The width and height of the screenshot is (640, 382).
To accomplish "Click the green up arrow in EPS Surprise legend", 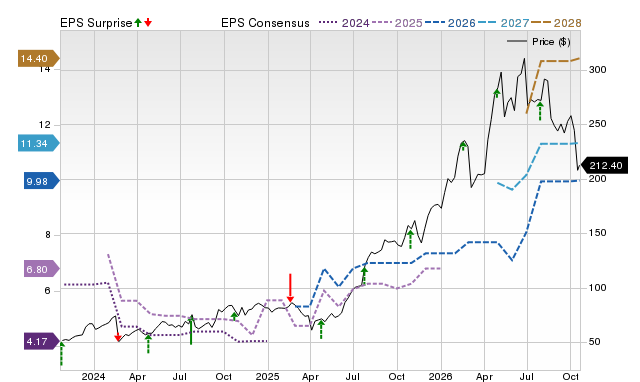I will coord(138,22).
